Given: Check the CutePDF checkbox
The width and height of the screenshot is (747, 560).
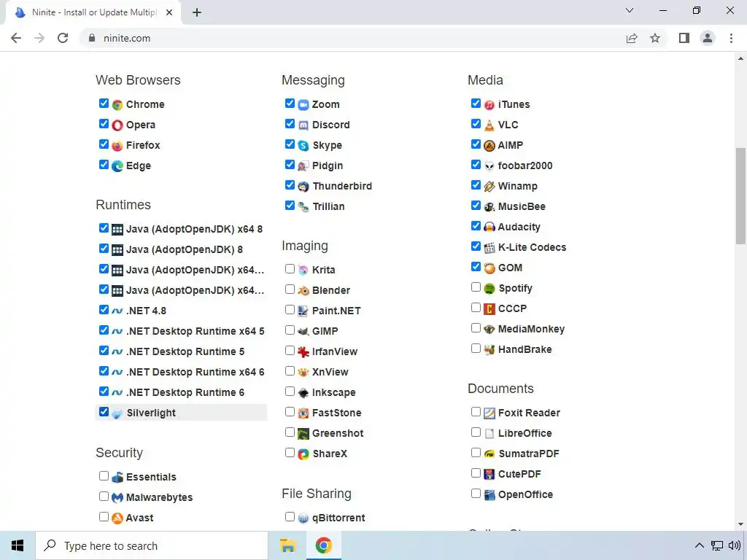Looking at the screenshot, I should pos(476,472).
